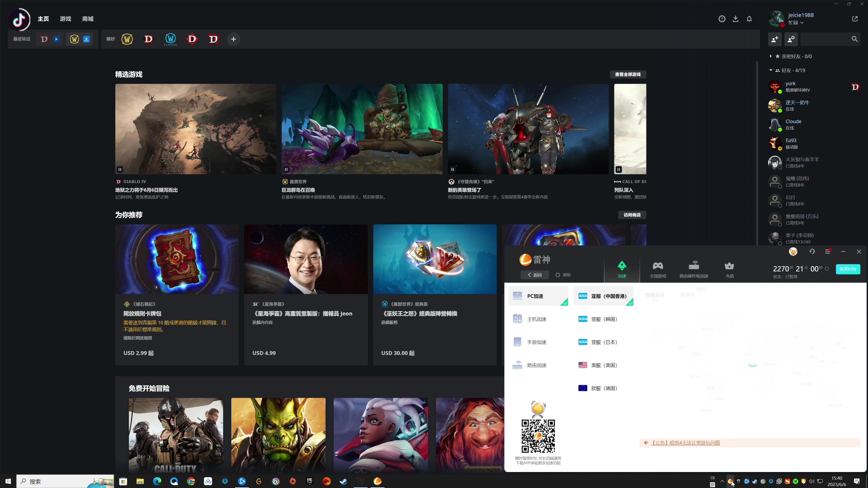
Task: Pause the 魔兽世界 featured video
Action: [x=286, y=169]
